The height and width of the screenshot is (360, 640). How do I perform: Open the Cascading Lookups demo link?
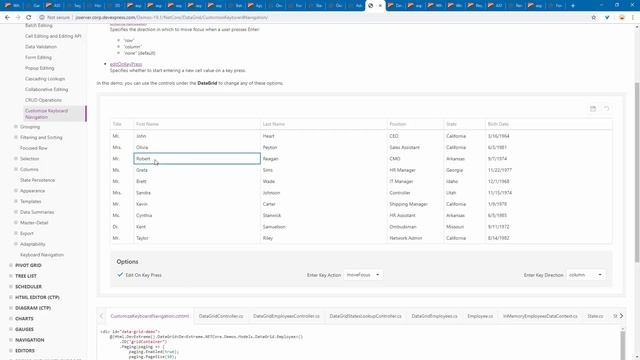tap(45, 78)
